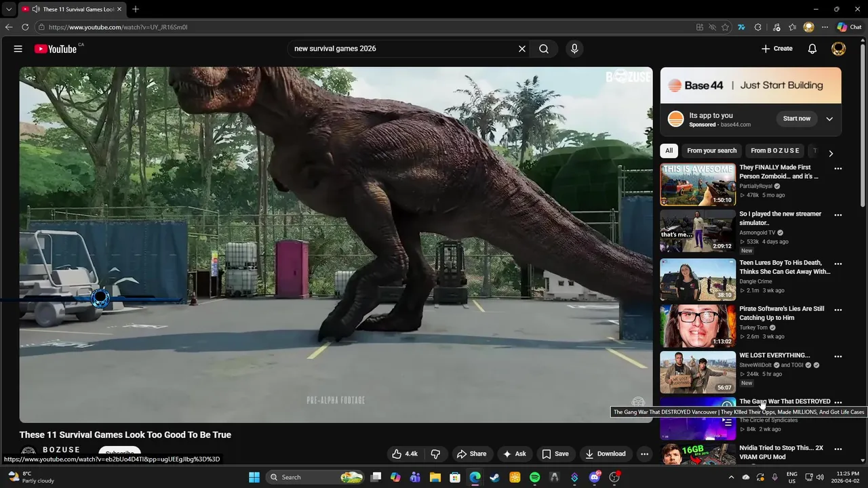Open the Copilot Chat button in browser
Image resolution: width=868 pixels, height=488 pixels.
[849, 27]
